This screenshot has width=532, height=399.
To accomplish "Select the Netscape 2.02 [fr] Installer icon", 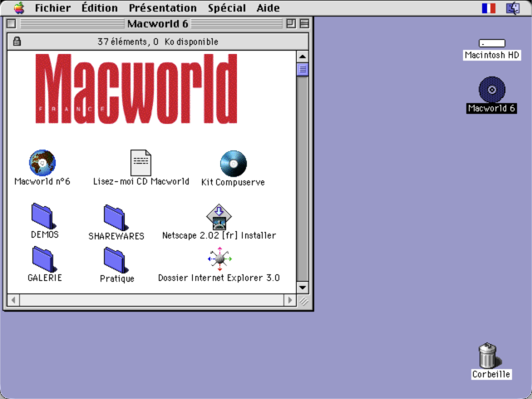I will (219, 217).
